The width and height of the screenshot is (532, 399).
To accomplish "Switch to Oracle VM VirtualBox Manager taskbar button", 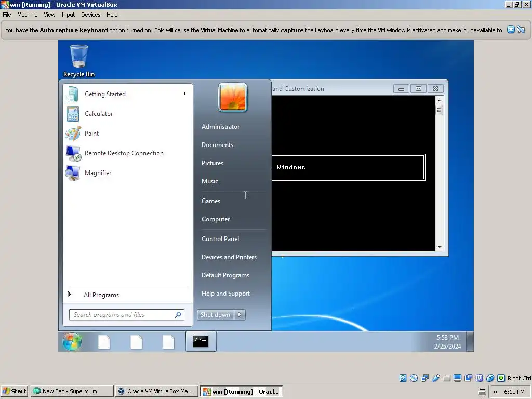I will pos(156,391).
